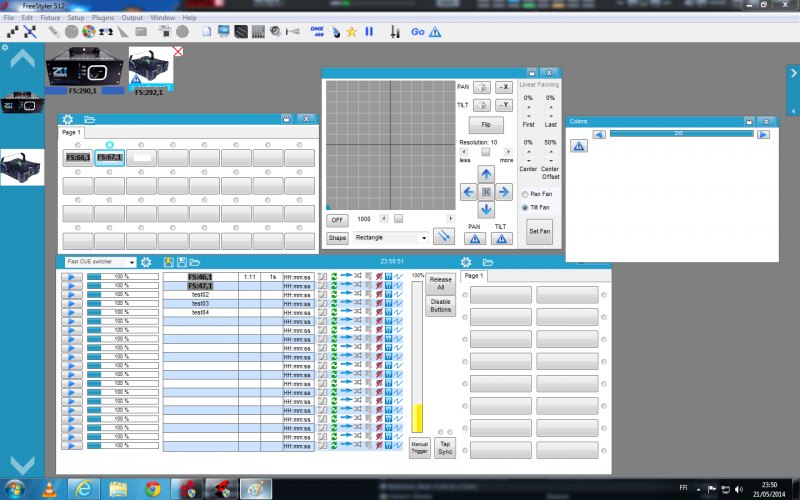This screenshot has height=500, width=800.
Task: Select radio above FS:66,1 button
Action: pos(78,145)
